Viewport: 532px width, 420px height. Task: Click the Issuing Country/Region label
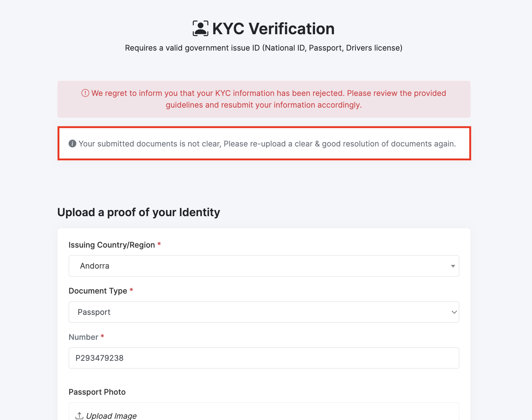tap(112, 245)
